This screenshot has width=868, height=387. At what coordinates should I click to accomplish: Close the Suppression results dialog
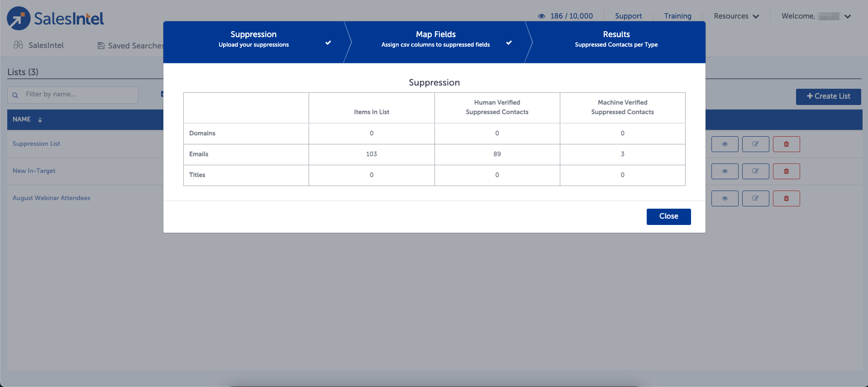[668, 216]
